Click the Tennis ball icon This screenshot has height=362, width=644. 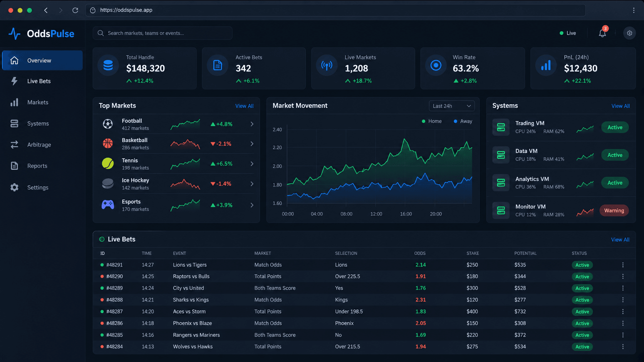click(108, 163)
